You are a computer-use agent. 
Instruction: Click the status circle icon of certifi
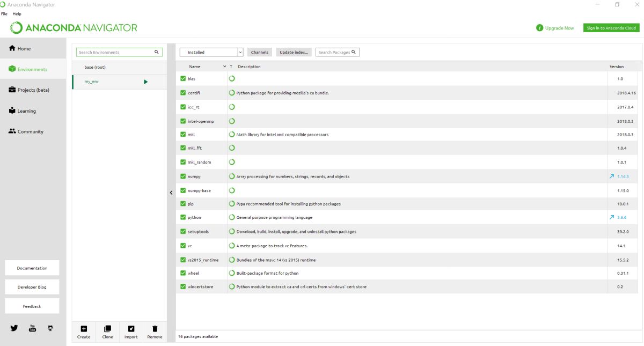(x=232, y=93)
